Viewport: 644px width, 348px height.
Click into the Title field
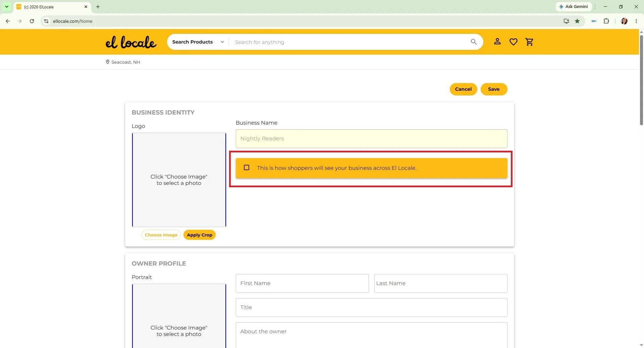371,307
